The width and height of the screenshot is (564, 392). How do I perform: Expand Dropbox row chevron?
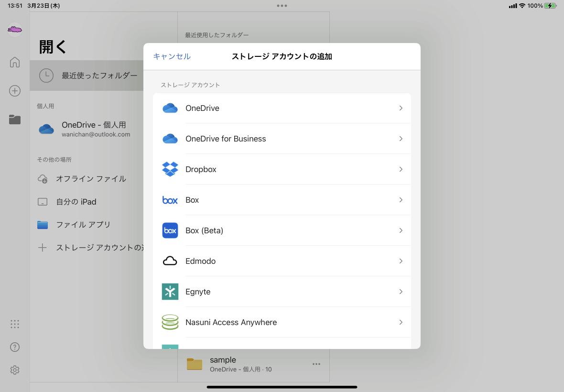click(x=401, y=169)
